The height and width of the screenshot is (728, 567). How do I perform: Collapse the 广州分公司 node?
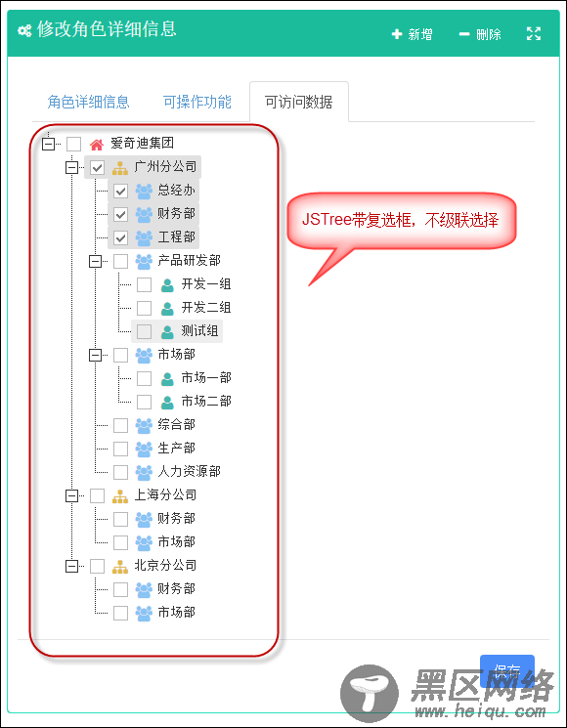[x=72, y=168]
